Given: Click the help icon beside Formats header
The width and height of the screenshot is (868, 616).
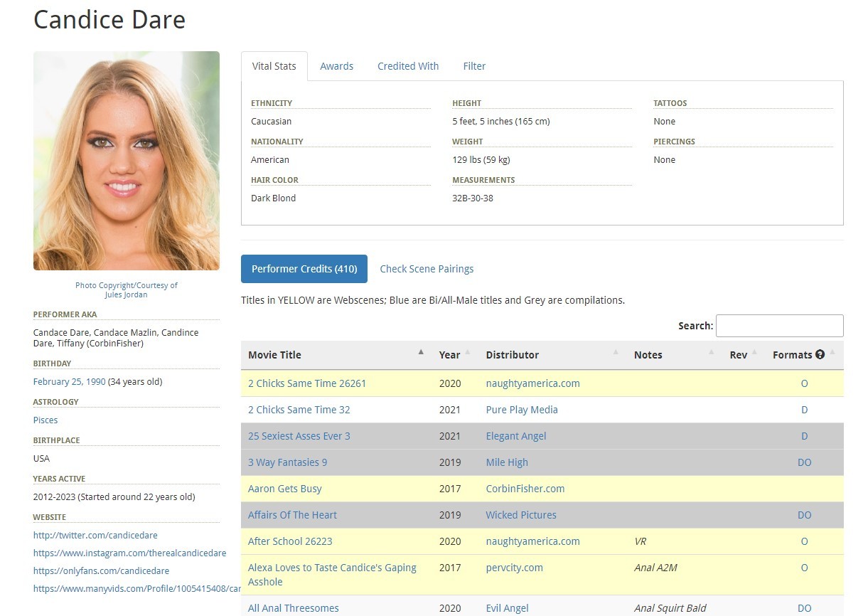Looking at the screenshot, I should coord(820,354).
